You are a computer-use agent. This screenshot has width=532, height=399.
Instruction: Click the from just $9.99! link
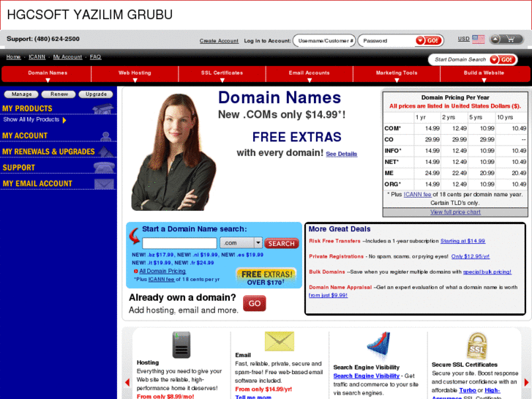point(328,296)
